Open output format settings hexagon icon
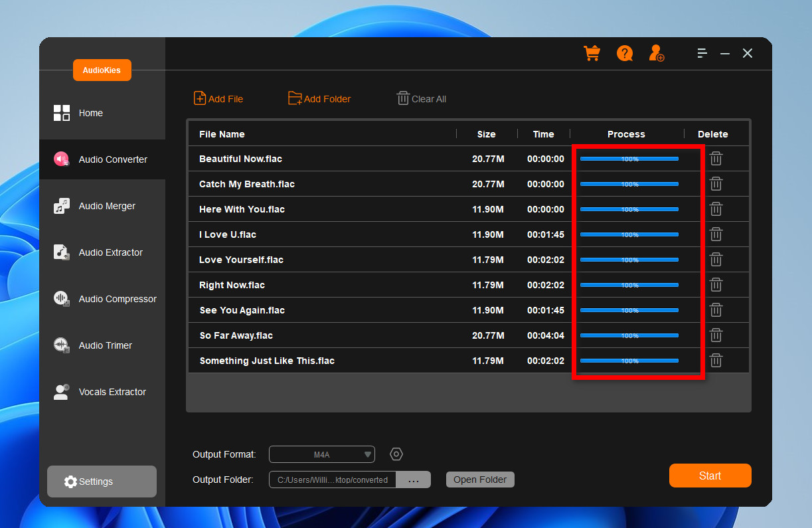The width and height of the screenshot is (812, 528). (x=396, y=454)
